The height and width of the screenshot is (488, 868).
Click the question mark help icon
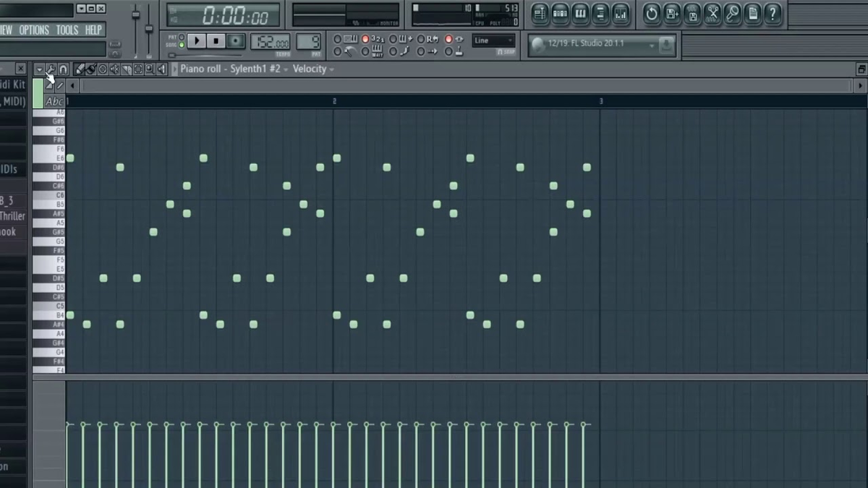click(773, 13)
